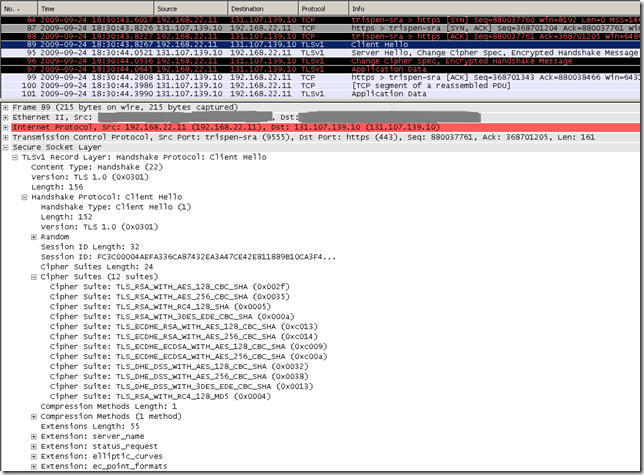Select the handshake Length: 152 line

[67, 217]
